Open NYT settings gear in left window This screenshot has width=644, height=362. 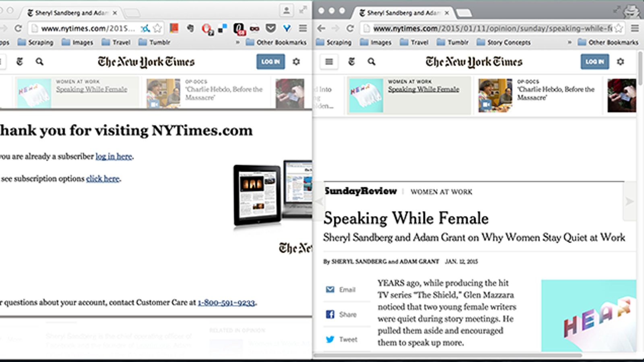tap(296, 62)
